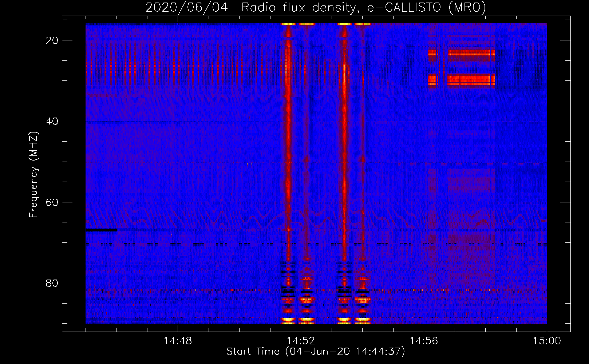Click the 15:00 time axis label
The image size is (589, 364).
click(547, 341)
